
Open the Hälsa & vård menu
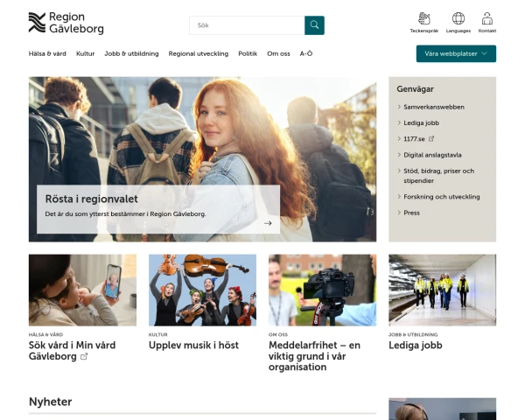coord(47,53)
